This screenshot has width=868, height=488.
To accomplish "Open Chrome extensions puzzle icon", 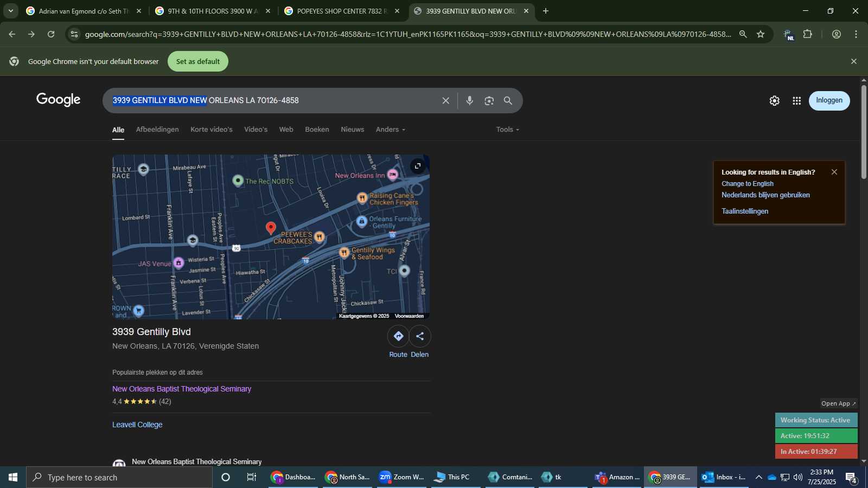I will pyautogui.click(x=807, y=34).
